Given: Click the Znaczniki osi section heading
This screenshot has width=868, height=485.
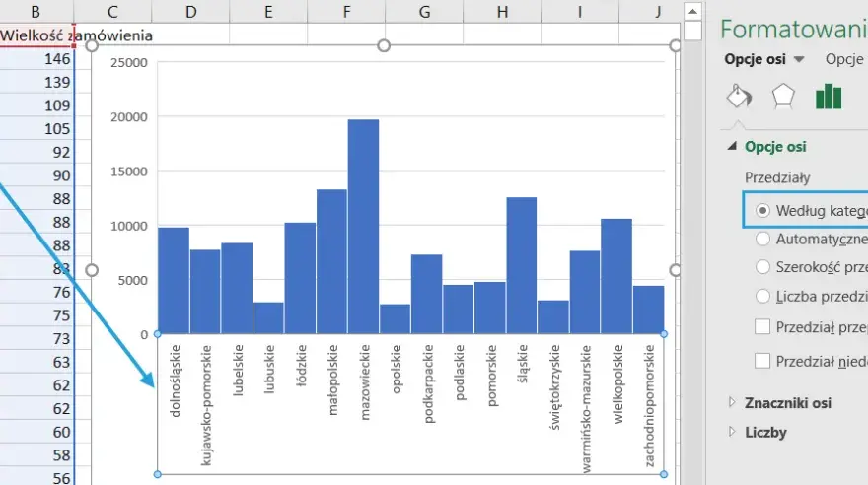Looking at the screenshot, I should coord(788,403).
